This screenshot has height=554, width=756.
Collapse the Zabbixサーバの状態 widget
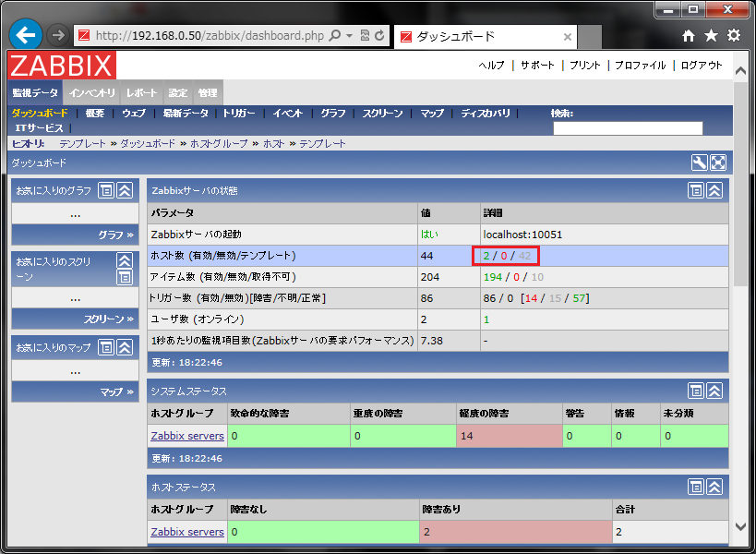pyautogui.click(x=714, y=190)
